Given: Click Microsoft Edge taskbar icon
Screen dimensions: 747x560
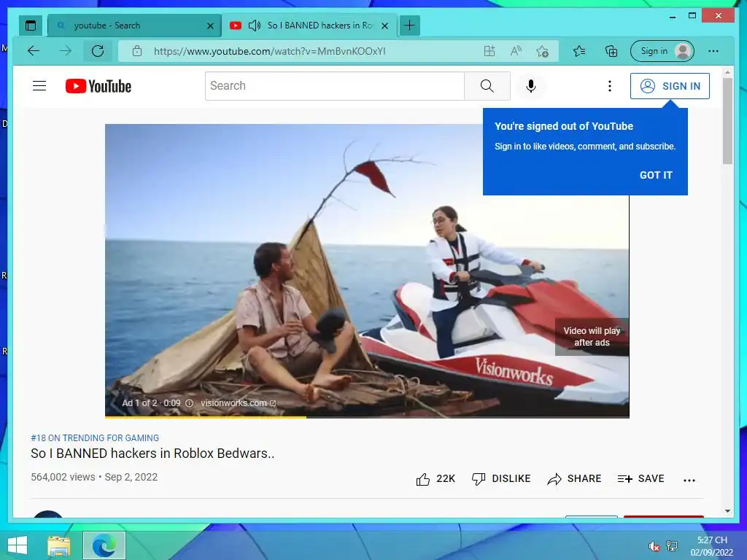Looking at the screenshot, I should click(104, 545).
